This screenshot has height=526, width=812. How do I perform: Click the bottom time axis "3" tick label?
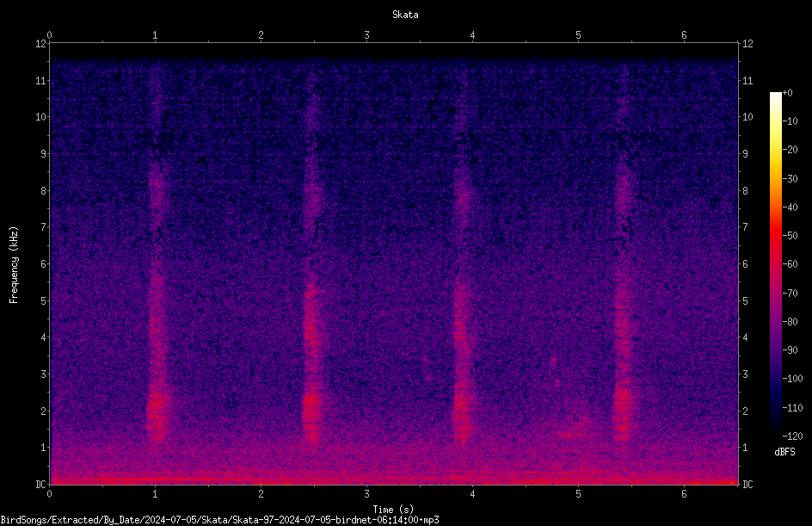pos(366,494)
